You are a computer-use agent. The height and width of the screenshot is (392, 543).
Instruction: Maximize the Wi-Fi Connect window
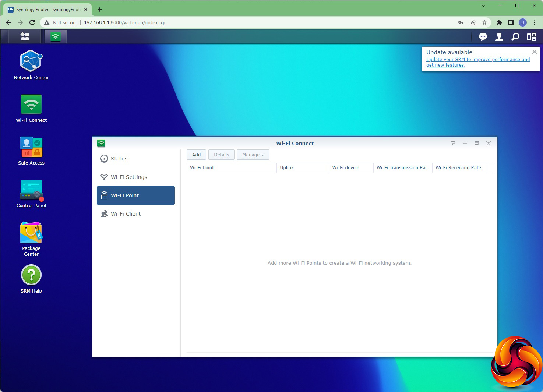click(x=477, y=143)
